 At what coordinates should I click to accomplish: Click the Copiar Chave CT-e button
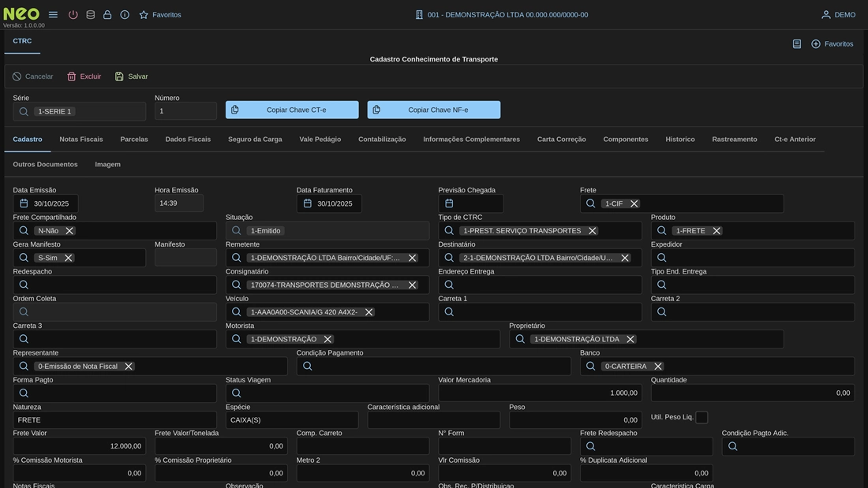coord(292,110)
